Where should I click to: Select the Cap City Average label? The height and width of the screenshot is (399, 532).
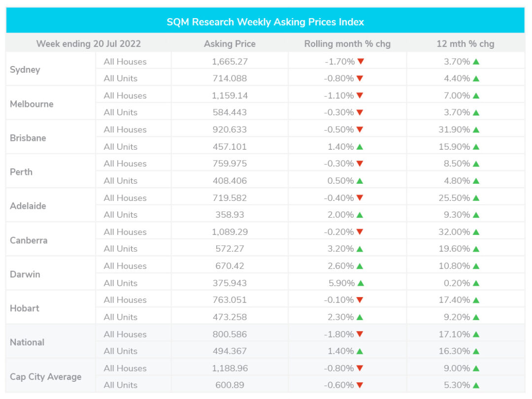[45, 377]
